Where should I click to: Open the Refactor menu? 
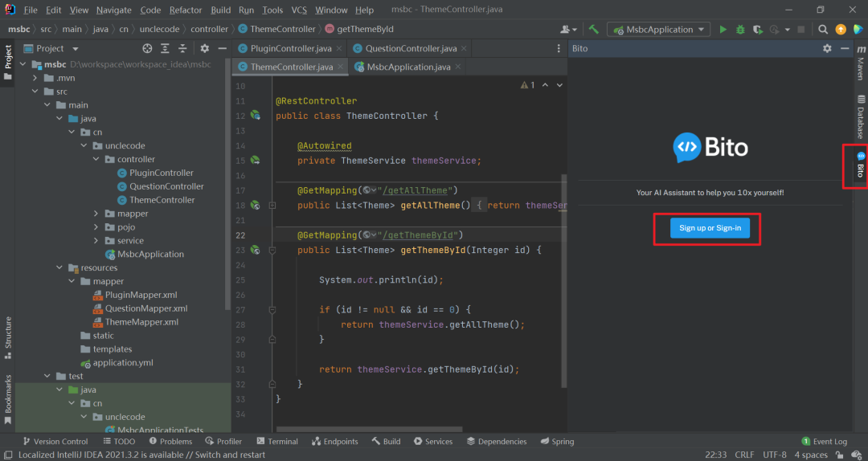pos(186,10)
